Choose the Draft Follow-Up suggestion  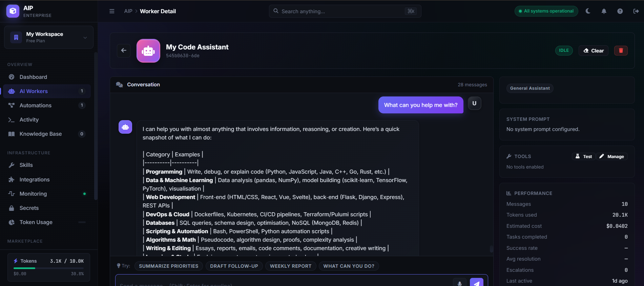(234, 266)
